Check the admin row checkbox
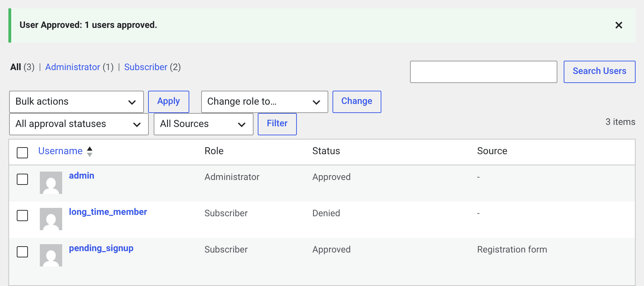Screen dimensions: 644x286 (x=22, y=179)
